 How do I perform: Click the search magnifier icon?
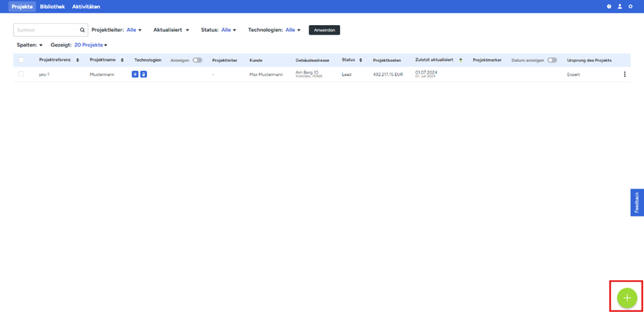[82, 30]
